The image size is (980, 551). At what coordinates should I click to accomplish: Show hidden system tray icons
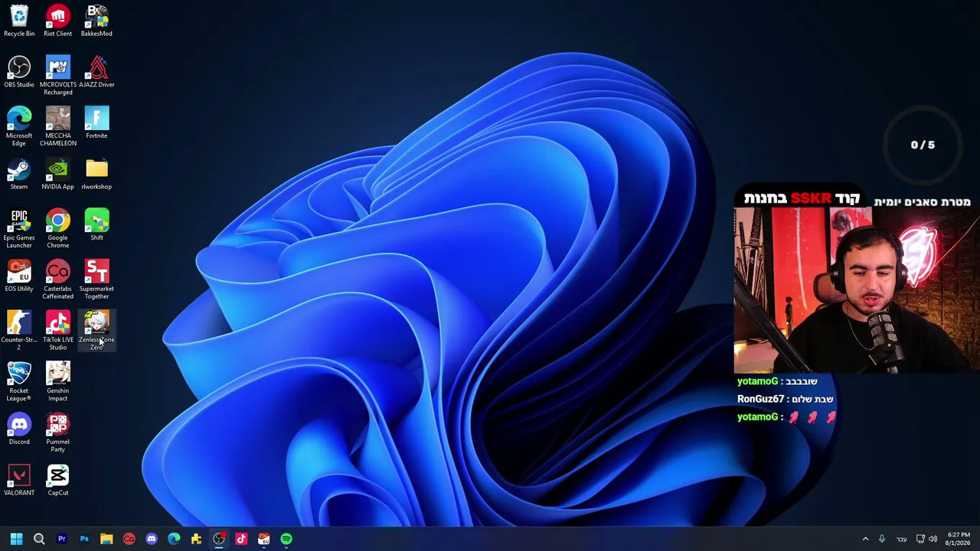click(x=866, y=539)
